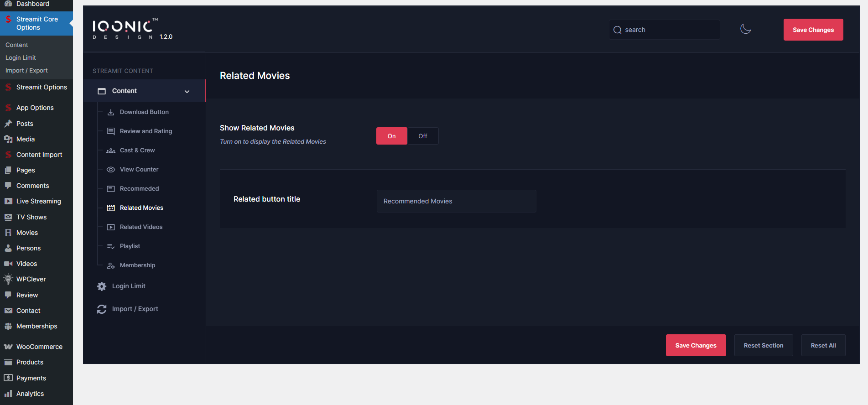The height and width of the screenshot is (405, 868).
Task: Select Related Videos in the Content menu
Action: [141, 227]
